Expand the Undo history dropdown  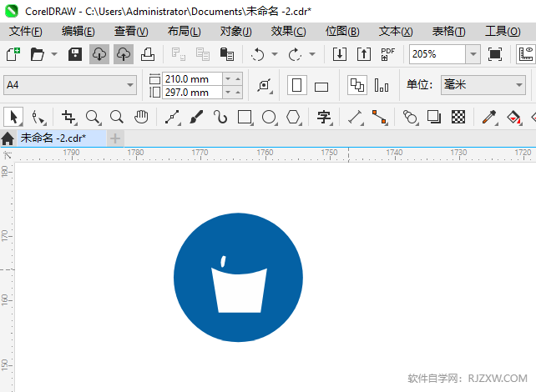tap(275, 54)
